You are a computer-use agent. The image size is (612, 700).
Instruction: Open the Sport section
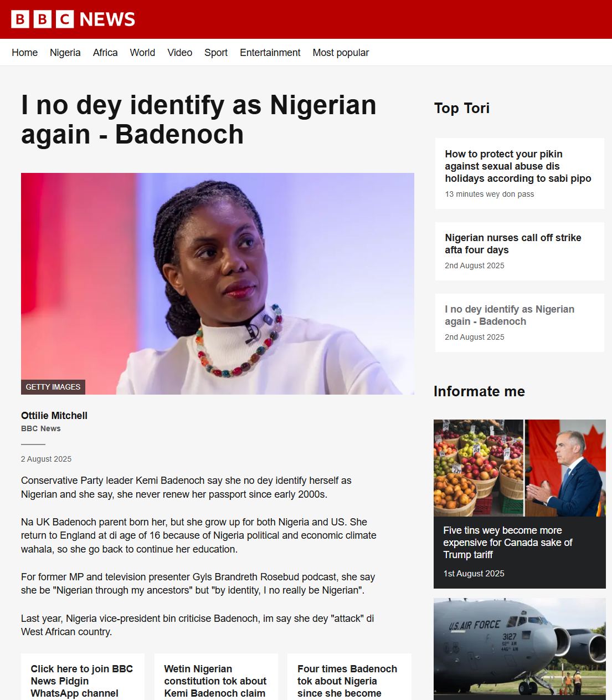[x=216, y=53]
